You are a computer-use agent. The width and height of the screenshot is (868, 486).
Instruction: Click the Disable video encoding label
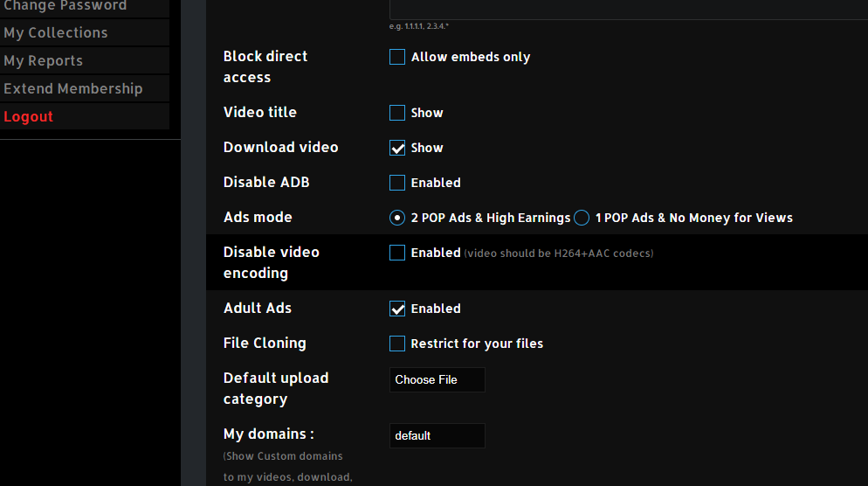click(272, 263)
